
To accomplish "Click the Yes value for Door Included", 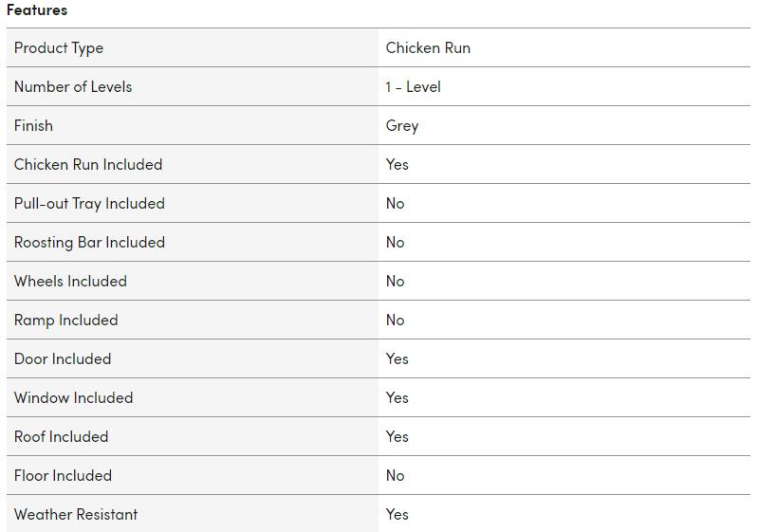I will click(x=397, y=359).
